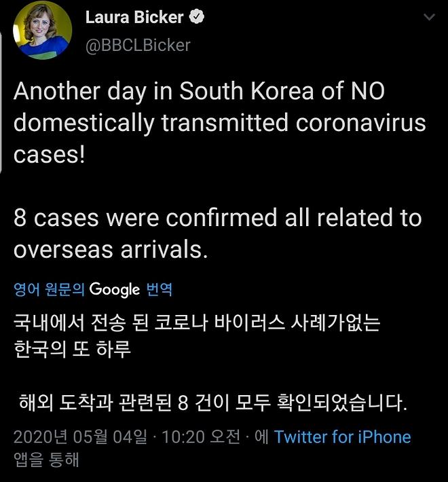Open the @BBCLBicker handle link
Image resolution: width=448 pixels, height=482 pixels.
137,45
